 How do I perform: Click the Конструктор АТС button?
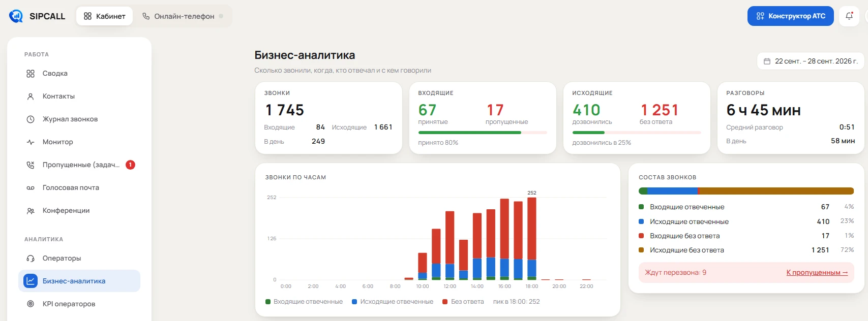pos(791,16)
